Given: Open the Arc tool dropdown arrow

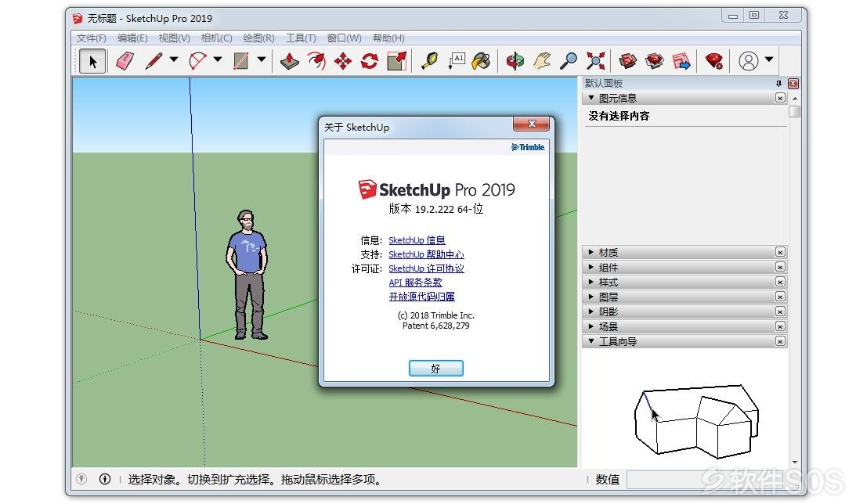Looking at the screenshot, I should tap(218, 59).
